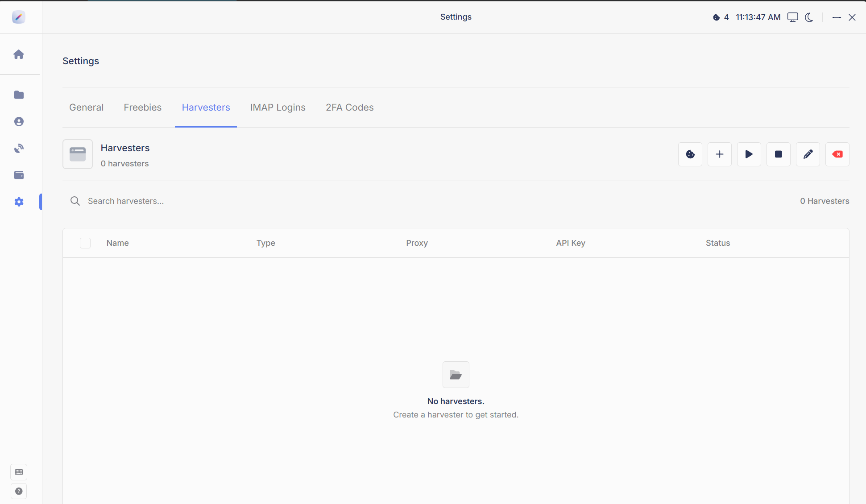
Task: Edit harvester with the pencil button
Action: tap(808, 154)
